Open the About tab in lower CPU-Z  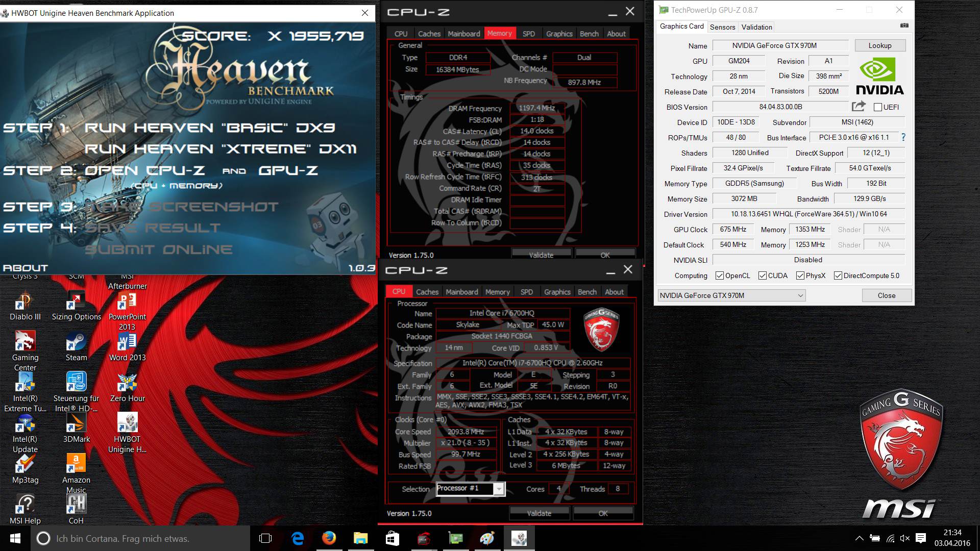615,292
